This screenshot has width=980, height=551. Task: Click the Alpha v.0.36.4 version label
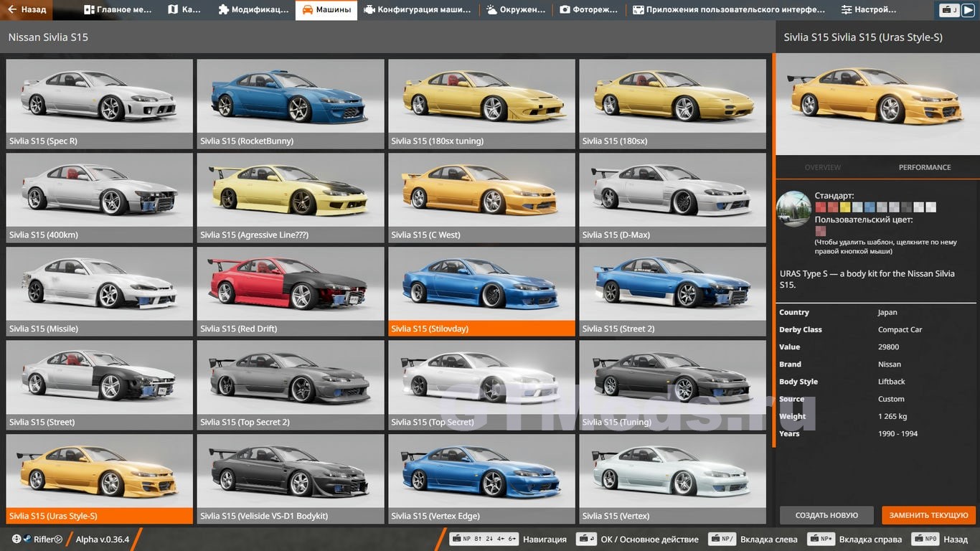coord(103,539)
